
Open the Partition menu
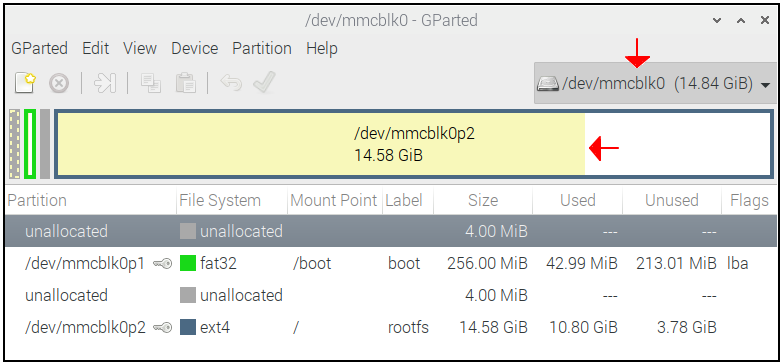[x=262, y=49]
